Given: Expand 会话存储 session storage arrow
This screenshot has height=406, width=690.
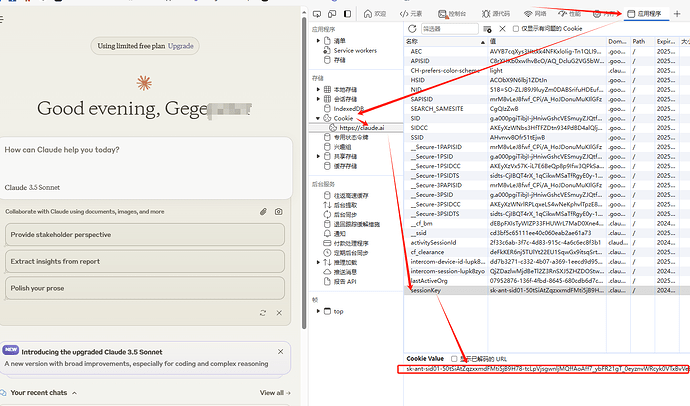Looking at the screenshot, I should point(318,99).
